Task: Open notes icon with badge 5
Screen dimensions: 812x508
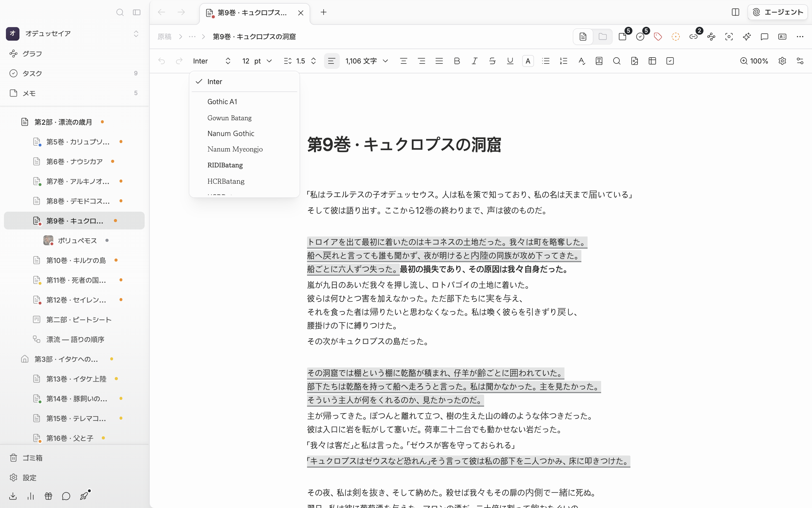Action: [x=623, y=37]
